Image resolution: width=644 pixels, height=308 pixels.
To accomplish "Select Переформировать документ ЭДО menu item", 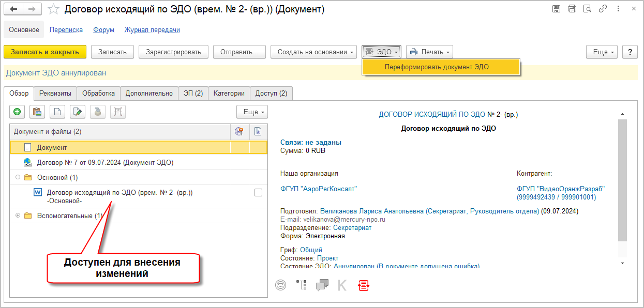I will click(x=437, y=67).
